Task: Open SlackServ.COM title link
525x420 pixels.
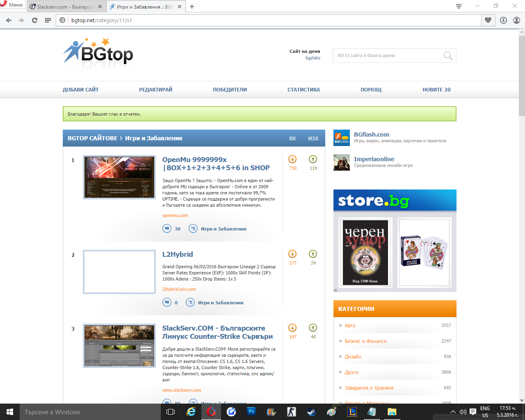Action: tap(217, 332)
